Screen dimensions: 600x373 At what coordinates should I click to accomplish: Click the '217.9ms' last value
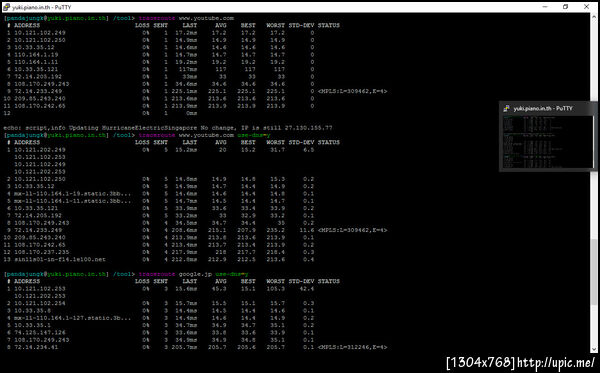[x=184, y=252]
